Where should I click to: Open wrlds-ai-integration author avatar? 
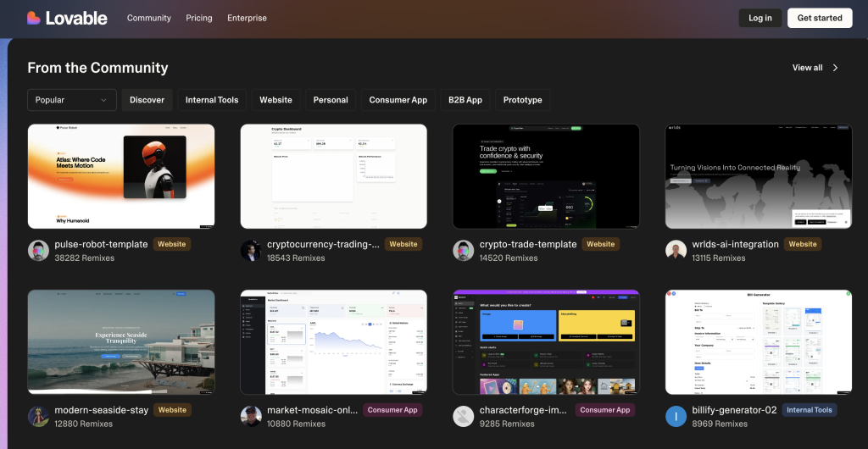click(676, 250)
